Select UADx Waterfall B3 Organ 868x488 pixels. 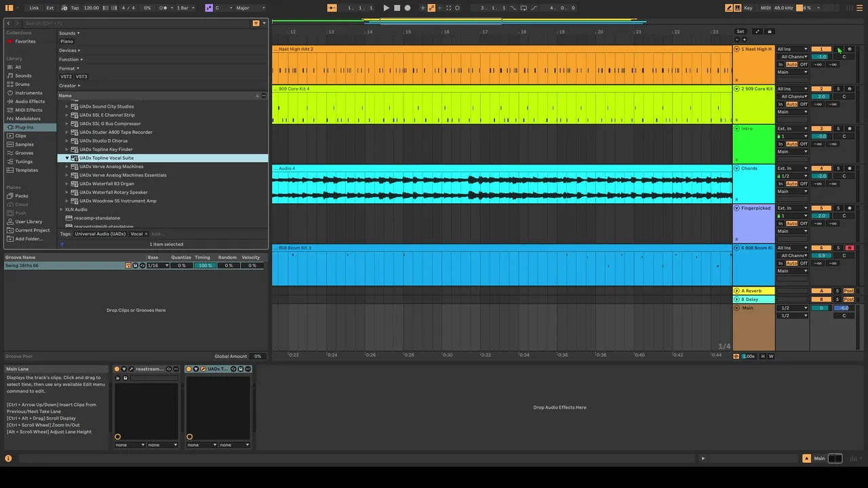[x=106, y=184]
